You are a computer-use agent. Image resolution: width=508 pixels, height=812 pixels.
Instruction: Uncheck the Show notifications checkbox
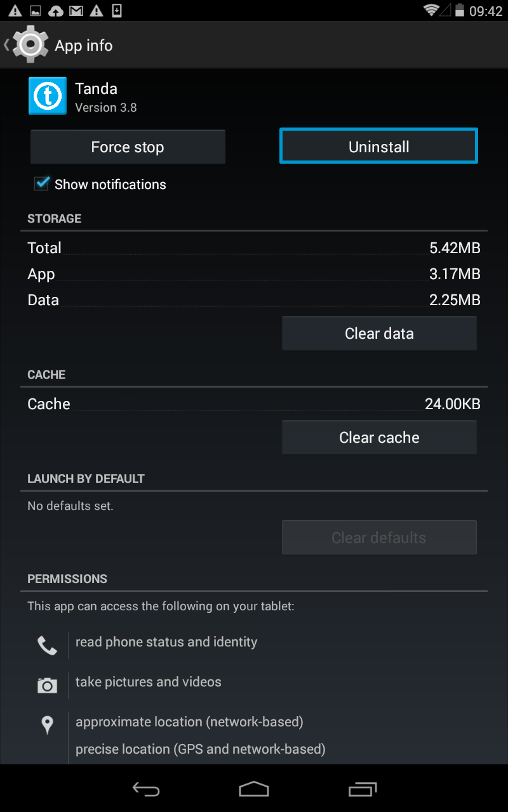[43, 184]
